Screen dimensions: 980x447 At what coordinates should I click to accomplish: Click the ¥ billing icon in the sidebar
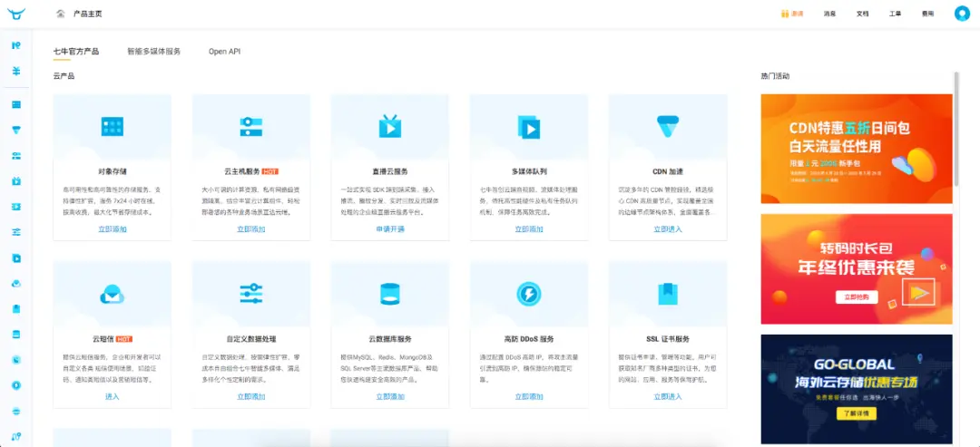(x=16, y=71)
